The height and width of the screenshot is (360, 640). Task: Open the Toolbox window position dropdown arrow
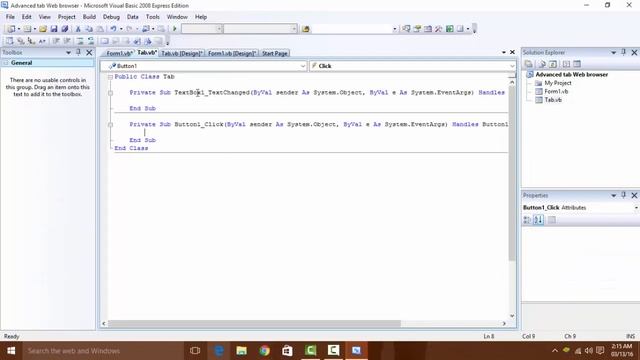tap(68, 53)
